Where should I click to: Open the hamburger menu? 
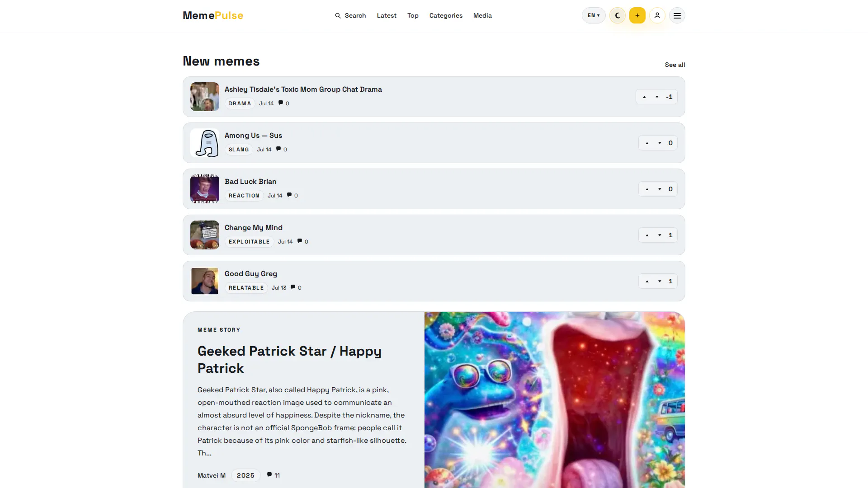(677, 15)
